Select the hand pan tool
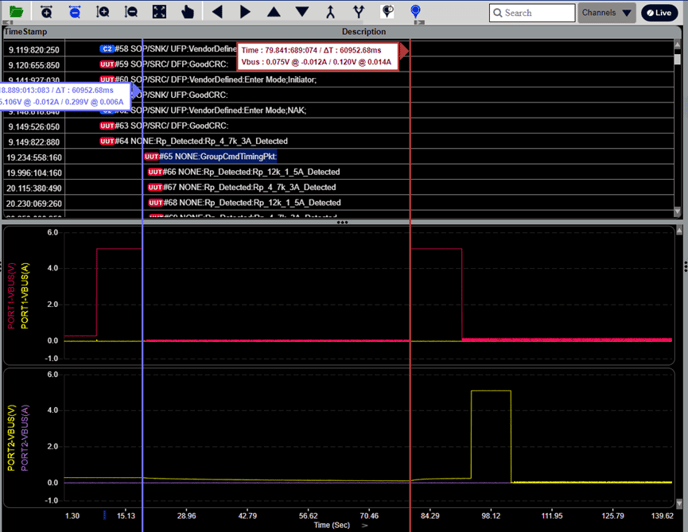This screenshot has height=532, width=688. (187, 12)
